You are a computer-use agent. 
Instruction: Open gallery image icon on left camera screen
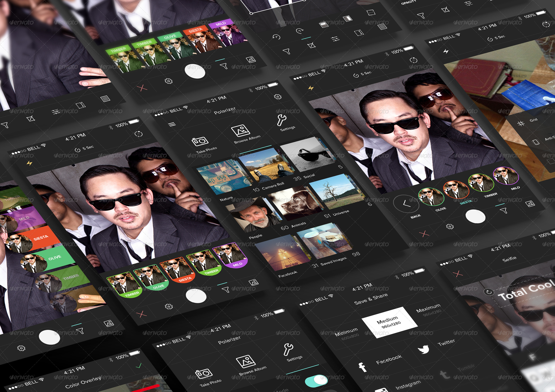click(254, 282)
